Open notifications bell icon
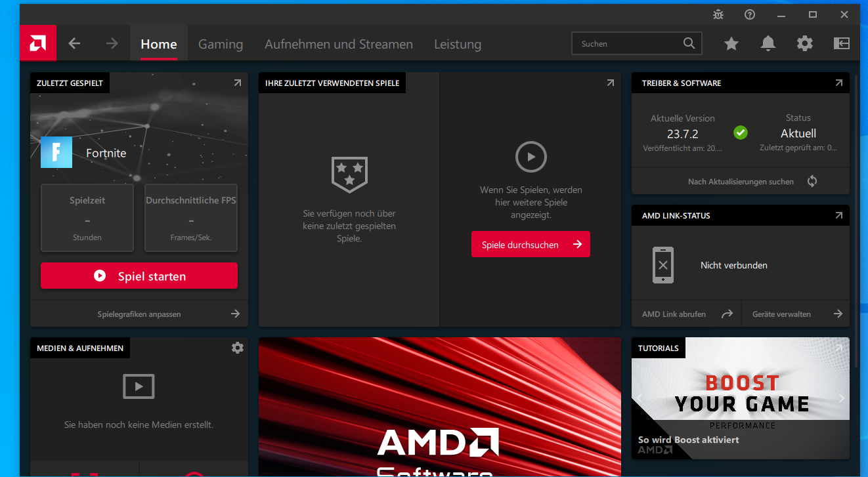This screenshot has height=477, width=868. click(768, 43)
